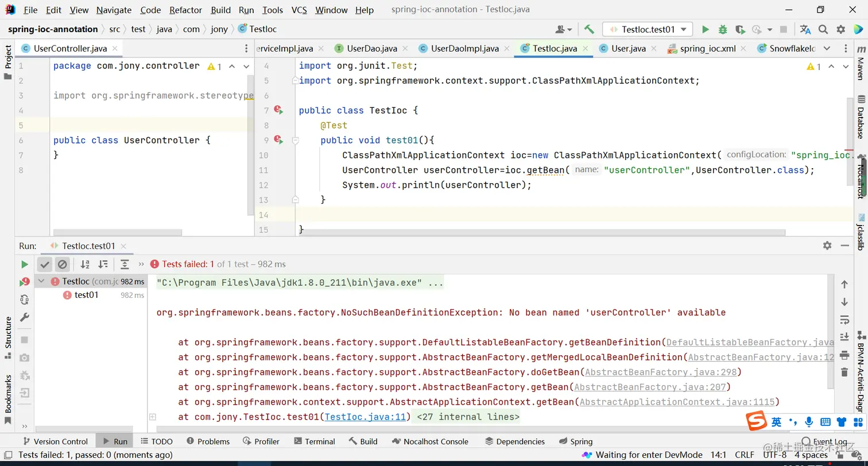Expand all test results
This screenshot has width=868, height=466.
point(125,264)
